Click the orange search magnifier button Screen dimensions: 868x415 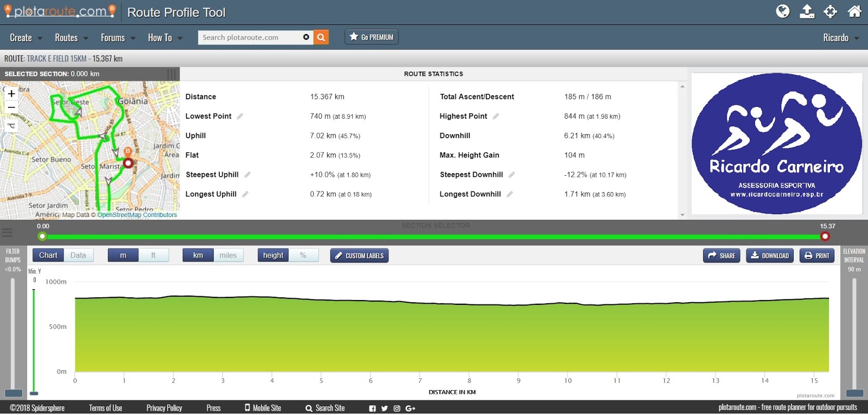point(321,37)
